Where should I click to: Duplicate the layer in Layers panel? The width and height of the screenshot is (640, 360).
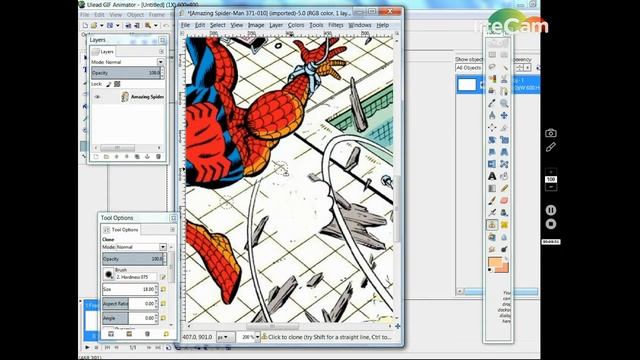coord(137,157)
